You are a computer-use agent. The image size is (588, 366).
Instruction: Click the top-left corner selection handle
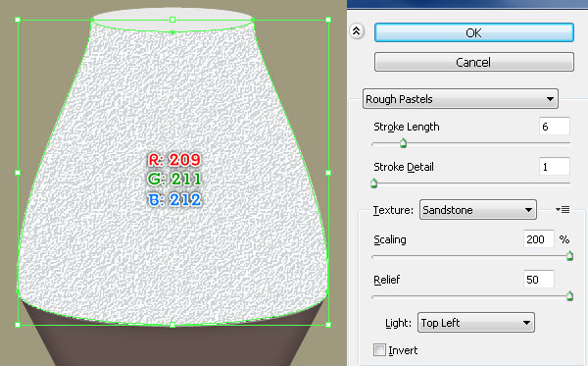tap(18, 20)
